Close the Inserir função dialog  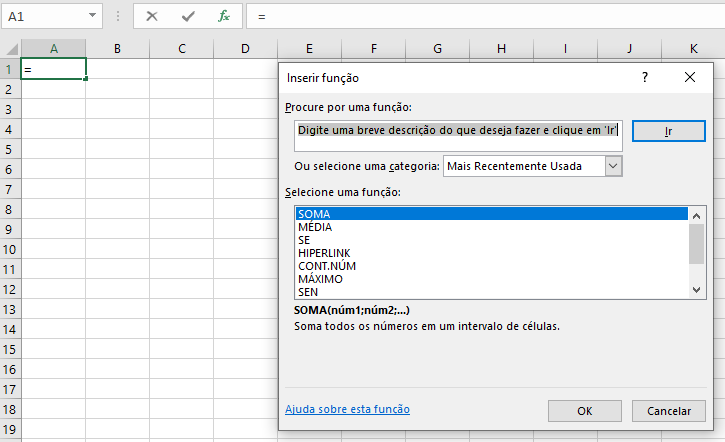point(690,77)
